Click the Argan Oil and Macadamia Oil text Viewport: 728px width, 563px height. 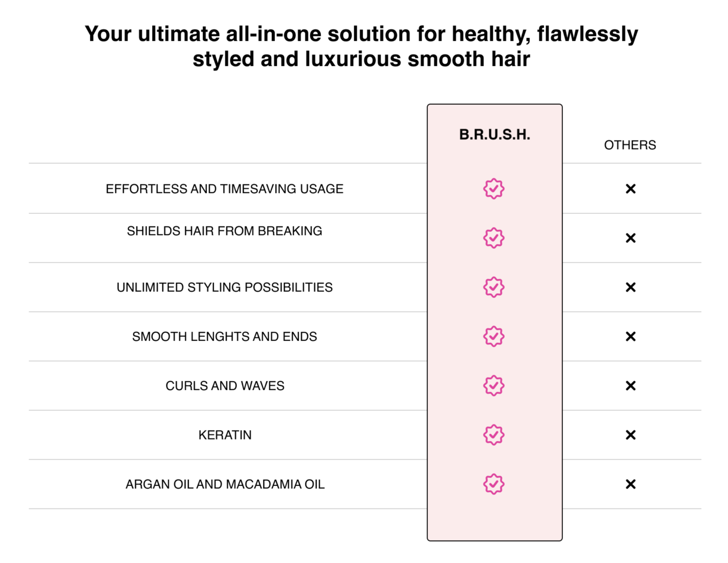225,484
